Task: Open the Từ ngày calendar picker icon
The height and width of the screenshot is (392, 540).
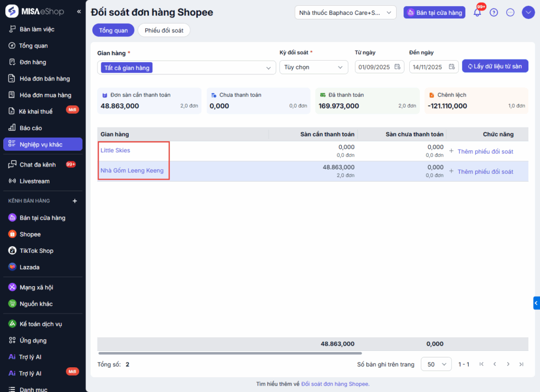Action: [x=398, y=67]
